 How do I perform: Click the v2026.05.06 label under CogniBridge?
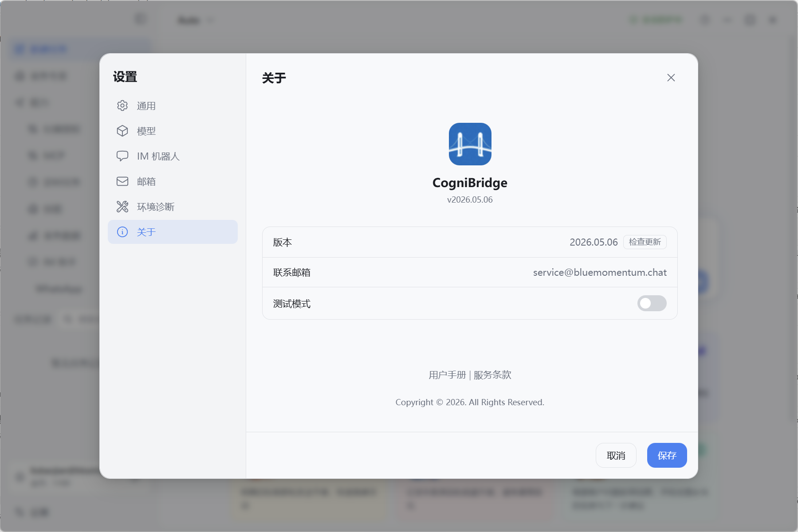tap(470, 199)
